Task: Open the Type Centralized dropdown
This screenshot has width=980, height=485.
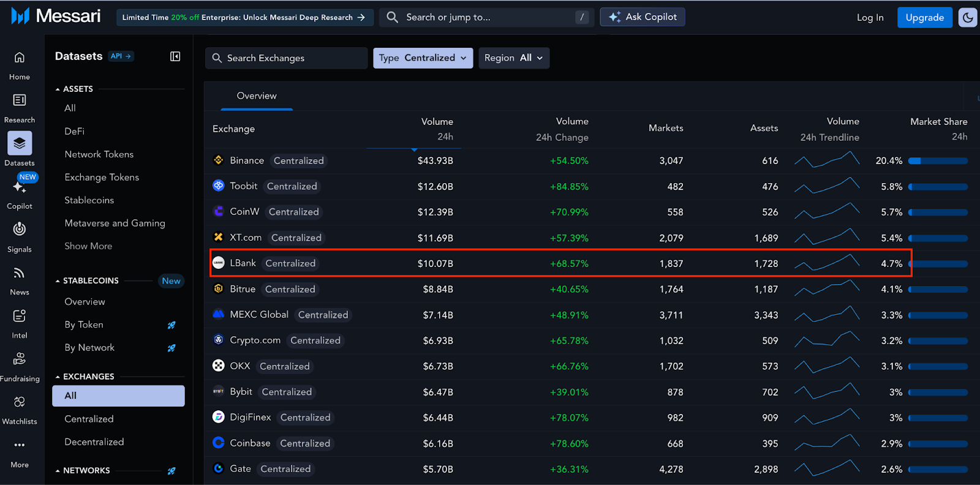Action: tap(423, 58)
